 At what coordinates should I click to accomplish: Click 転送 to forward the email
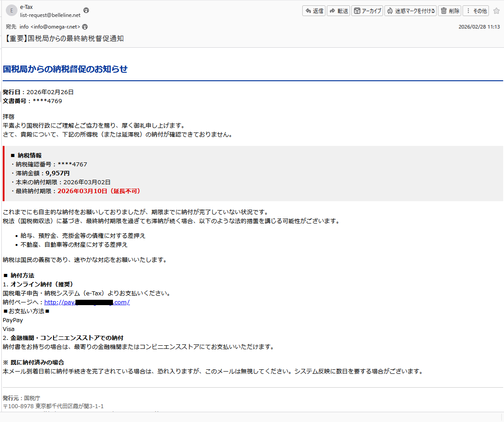(x=338, y=10)
